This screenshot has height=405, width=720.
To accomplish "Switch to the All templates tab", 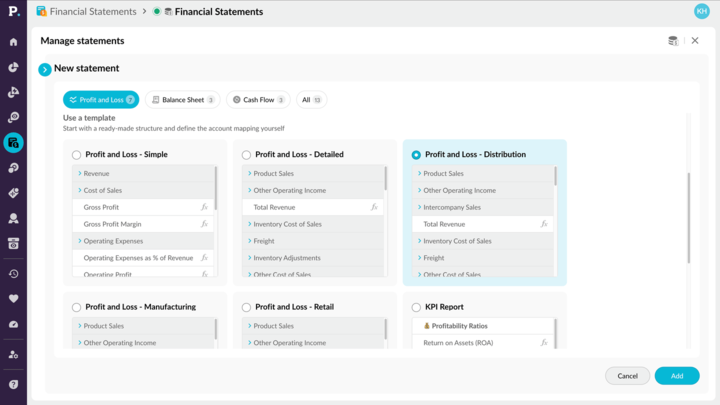I will [311, 100].
